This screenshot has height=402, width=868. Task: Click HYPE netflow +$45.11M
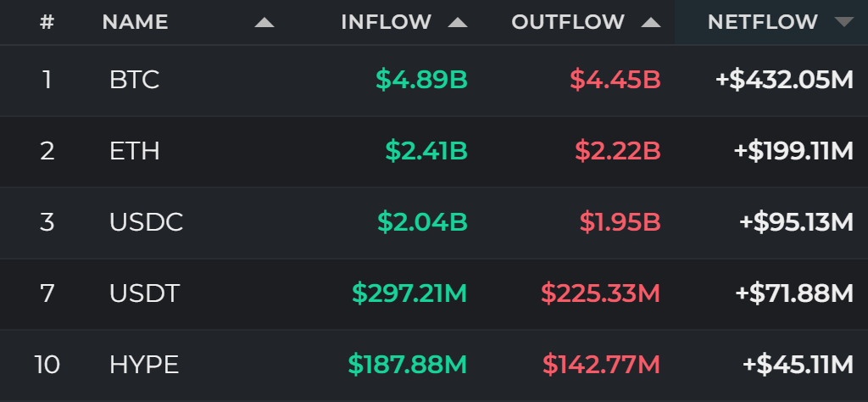[x=798, y=365]
